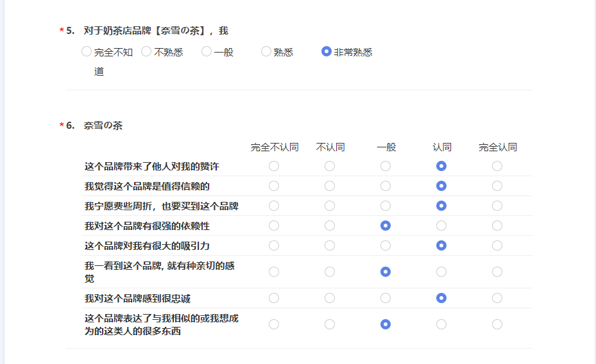Choose 完全不认同 for 这个品牌带来了他人对我的赞许
This screenshot has width=596, height=364.
coord(274,166)
